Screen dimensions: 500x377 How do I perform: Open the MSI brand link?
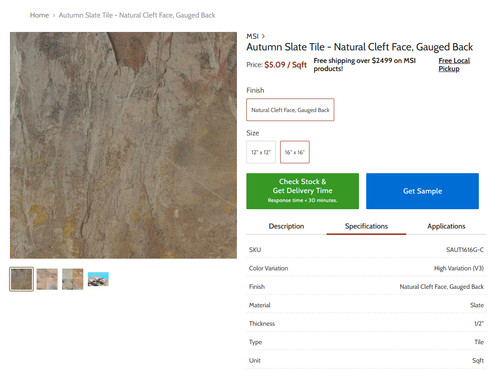[x=252, y=36]
